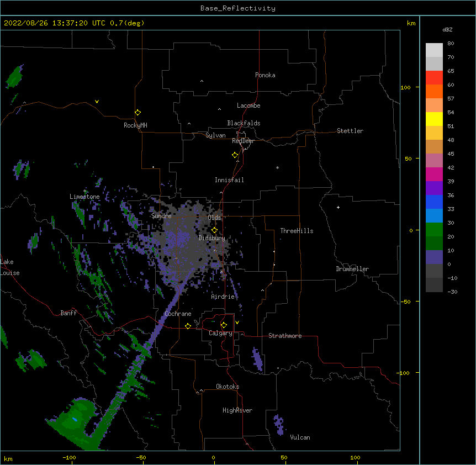Pick the purple swatch between 39 and 36 dBZ

coord(434,188)
